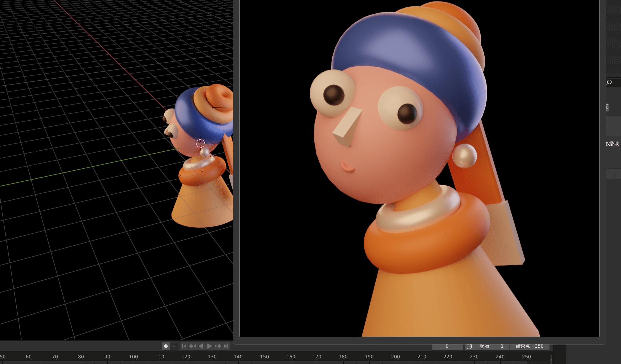The image size is (621, 364).
Task: Jump to the last frame of the timeline
Action: coord(226,346)
